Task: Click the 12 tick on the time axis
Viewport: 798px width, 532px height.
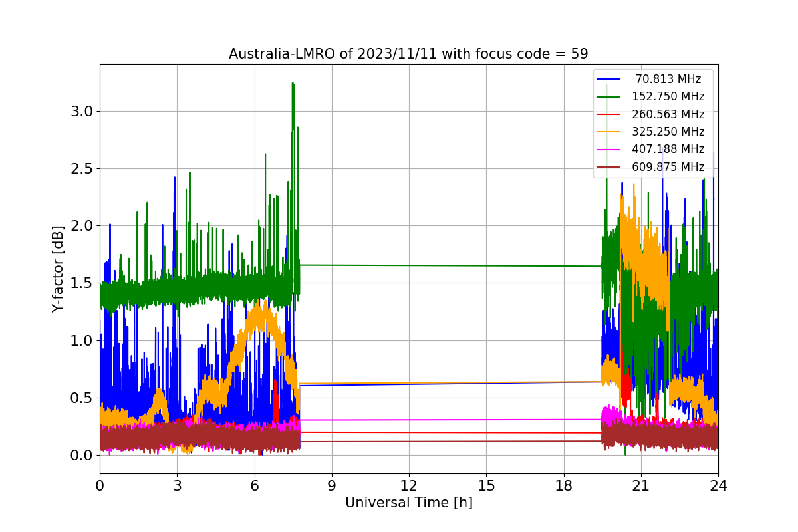Action: [x=409, y=486]
